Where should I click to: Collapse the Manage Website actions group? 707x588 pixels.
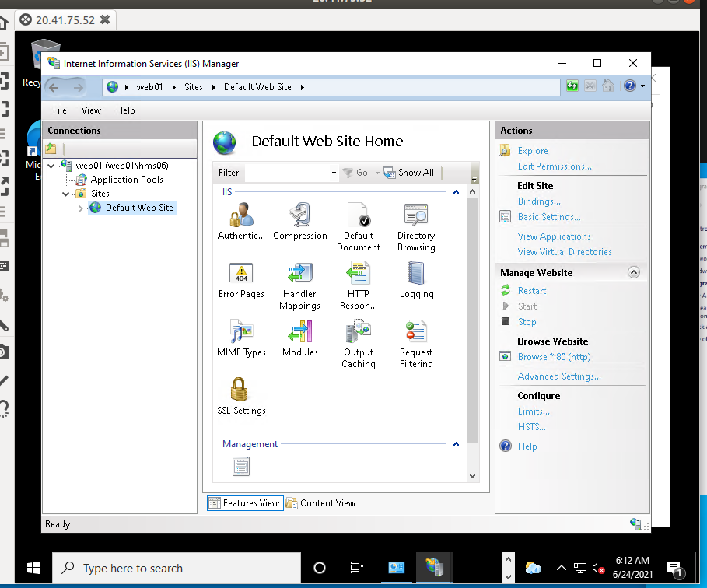(634, 272)
